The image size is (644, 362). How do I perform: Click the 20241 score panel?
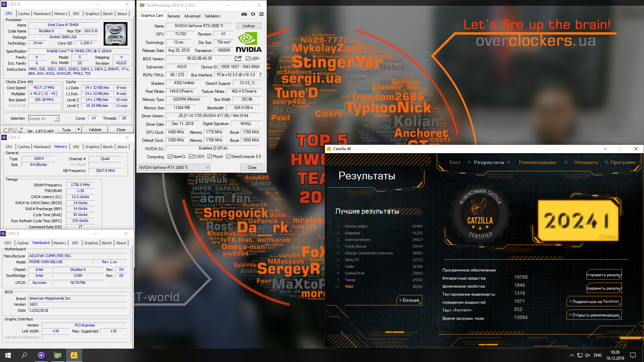click(578, 221)
